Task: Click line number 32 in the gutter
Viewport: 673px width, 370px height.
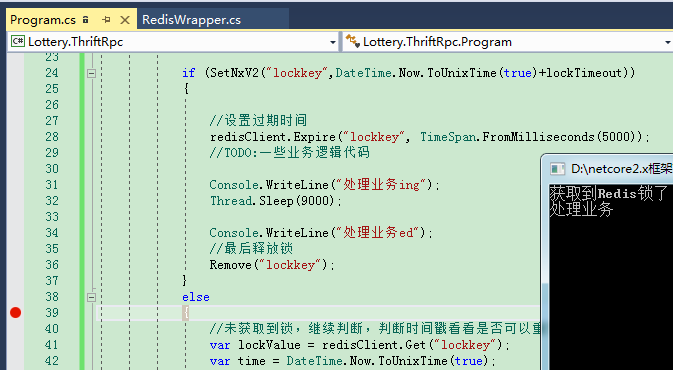Action: click(52, 201)
